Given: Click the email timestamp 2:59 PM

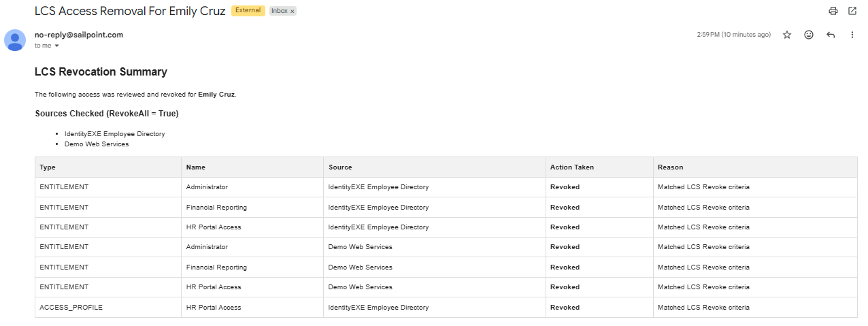Looking at the screenshot, I should coord(734,35).
